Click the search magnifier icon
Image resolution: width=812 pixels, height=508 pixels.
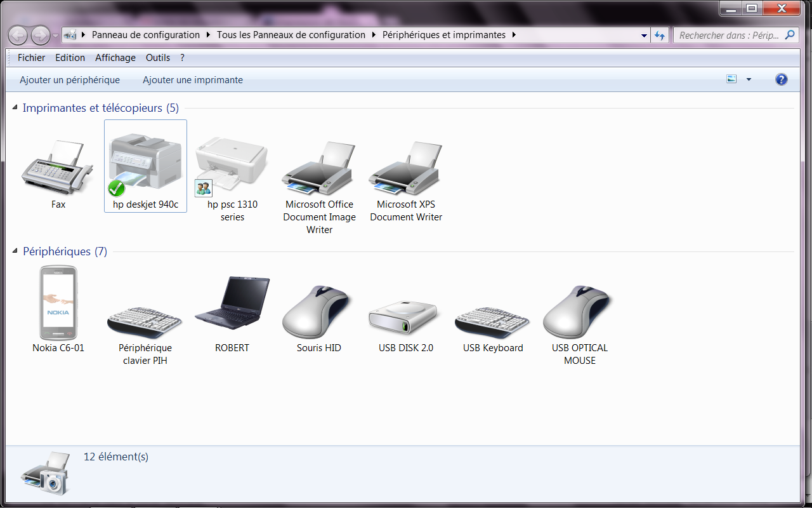coord(790,35)
